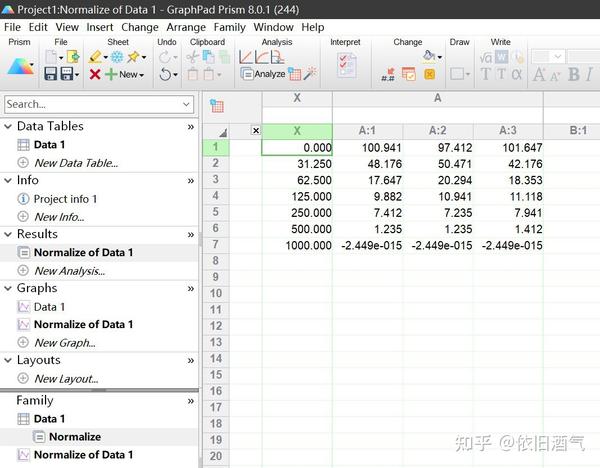The width and height of the screenshot is (600, 468).
Task: Click the Analyze button
Action: pos(263,73)
